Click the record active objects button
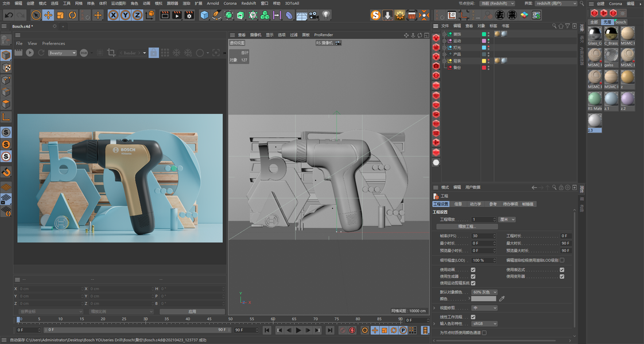The image size is (644, 344). pyautogui.click(x=343, y=330)
